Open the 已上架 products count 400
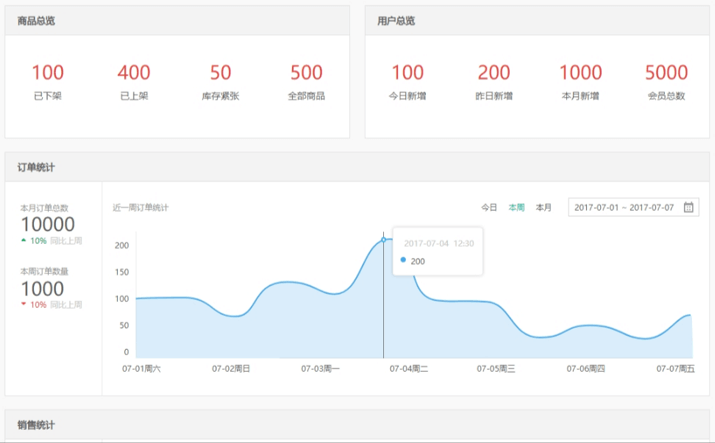715x443 pixels. [134, 72]
